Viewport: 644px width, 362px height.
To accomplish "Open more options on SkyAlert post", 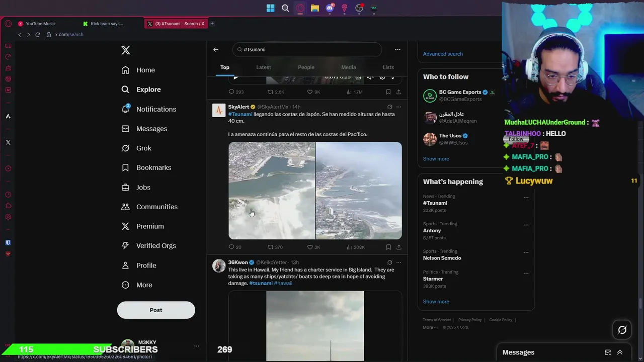I will pyautogui.click(x=398, y=107).
